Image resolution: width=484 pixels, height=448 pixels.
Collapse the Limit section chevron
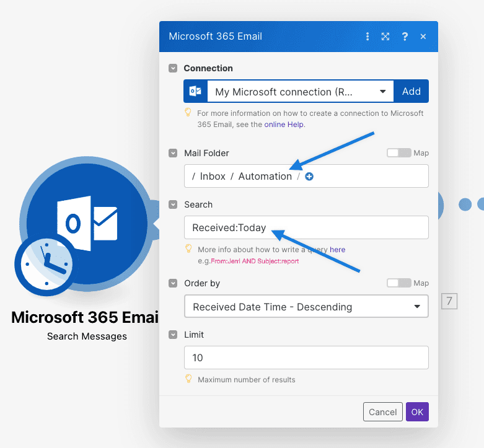[x=173, y=335]
